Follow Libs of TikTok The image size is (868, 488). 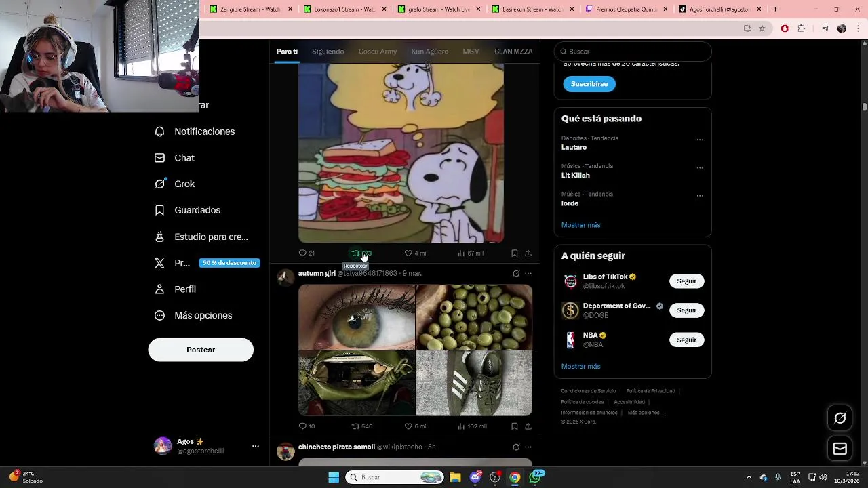pyautogui.click(x=686, y=281)
